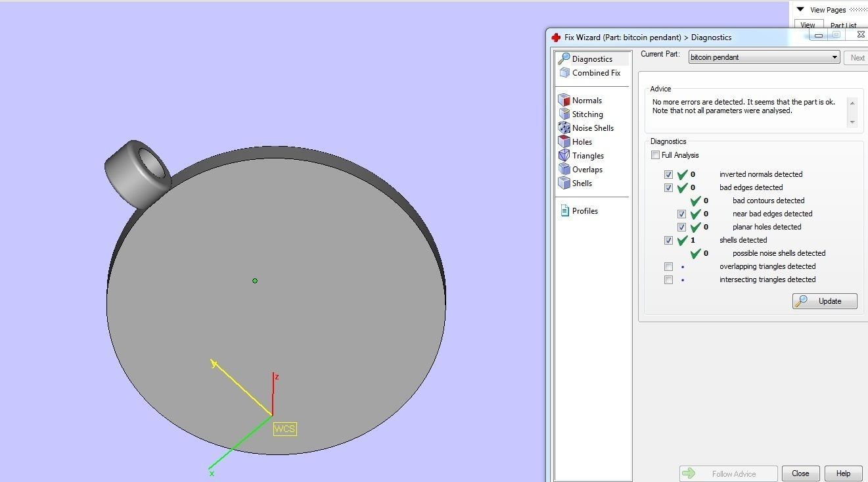Collapse the View Pages panel triangle

coord(800,9)
